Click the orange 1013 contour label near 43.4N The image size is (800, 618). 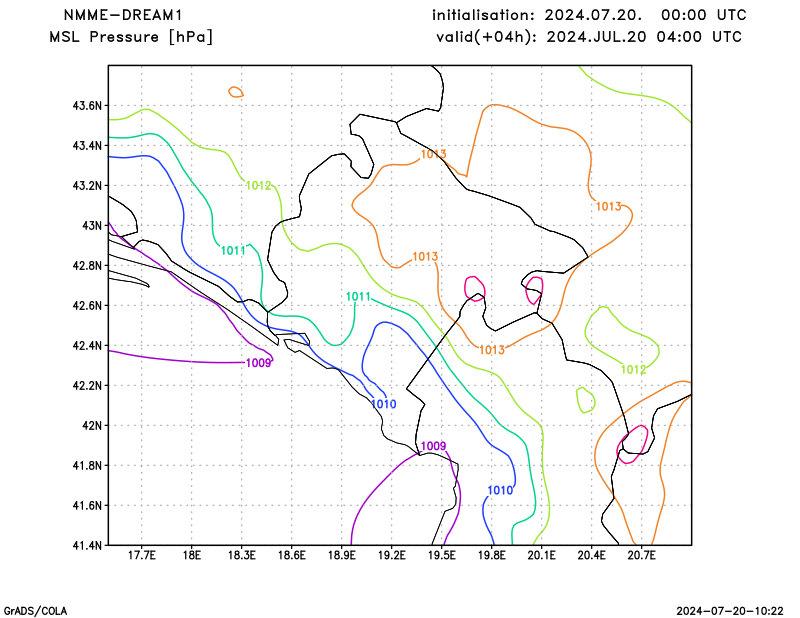[x=434, y=154]
